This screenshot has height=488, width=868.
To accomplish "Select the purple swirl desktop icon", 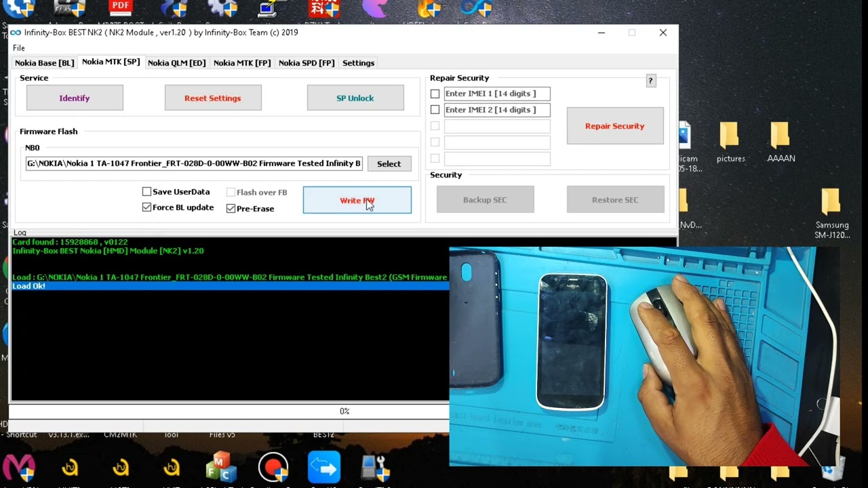I will [x=375, y=8].
